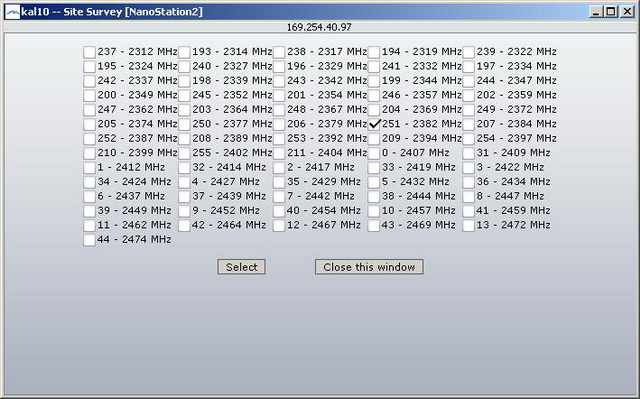Image resolution: width=640 pixels, height=399 pixels.
Task: Check the 248 - 2367 MHz box
Action: pos(279,110)
